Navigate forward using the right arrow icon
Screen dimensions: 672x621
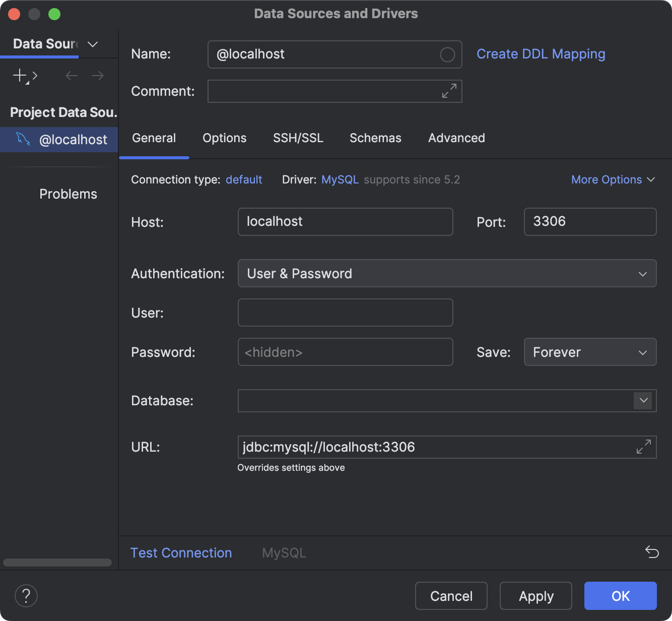coord(97,76)
